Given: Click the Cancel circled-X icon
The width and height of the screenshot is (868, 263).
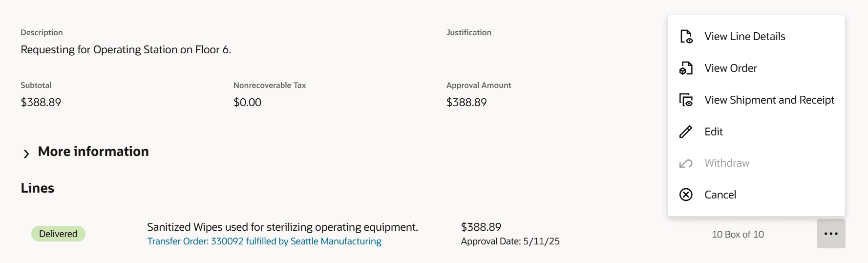Looking at the screenshot, I should tap(686, 195).
